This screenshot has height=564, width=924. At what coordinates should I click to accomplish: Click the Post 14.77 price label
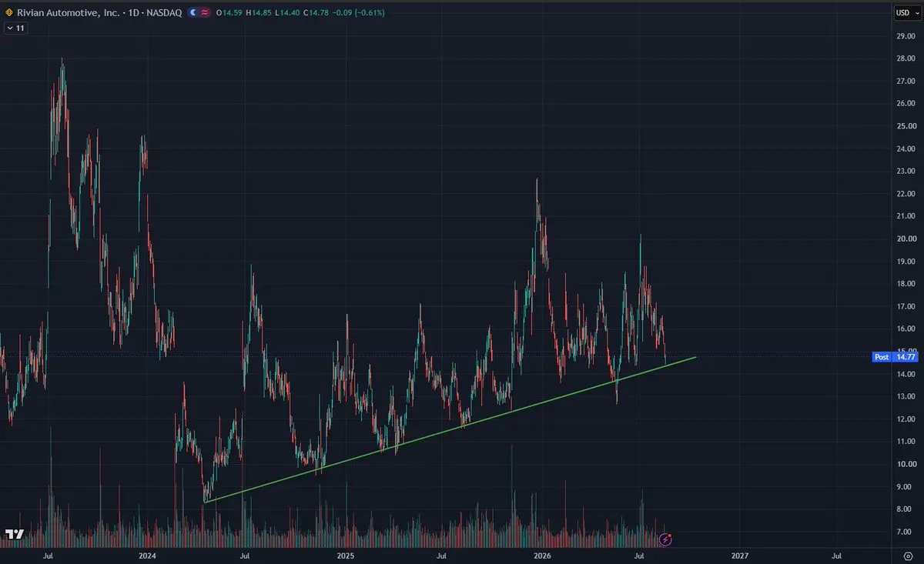click(x=894, y=357)
